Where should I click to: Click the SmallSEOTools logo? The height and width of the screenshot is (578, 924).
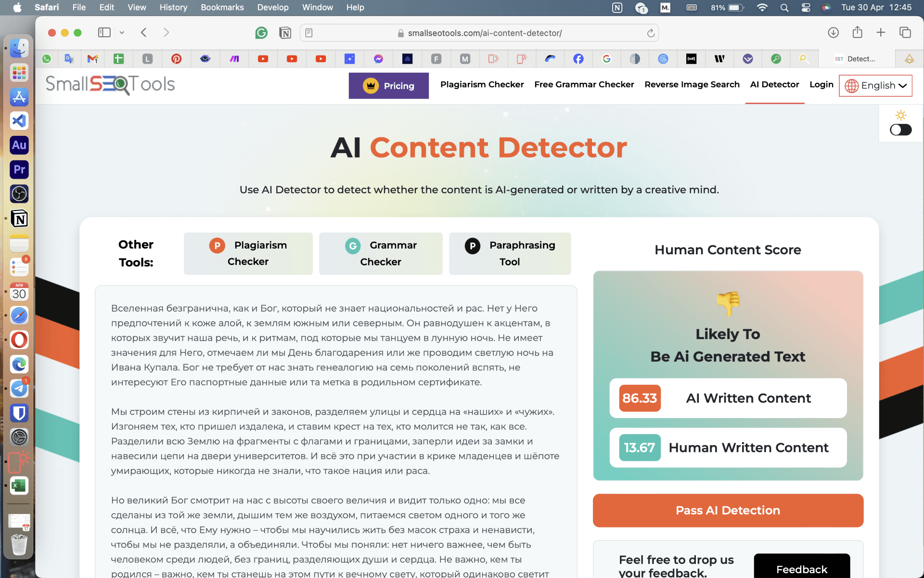pos(110,84)
